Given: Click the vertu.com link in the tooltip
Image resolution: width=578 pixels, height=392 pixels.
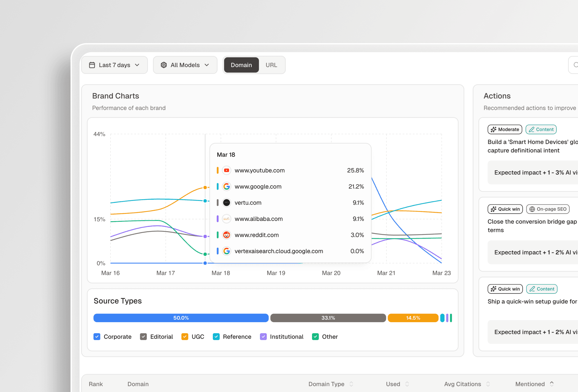Looking at the screenshot, I should [x=248, y=203].
